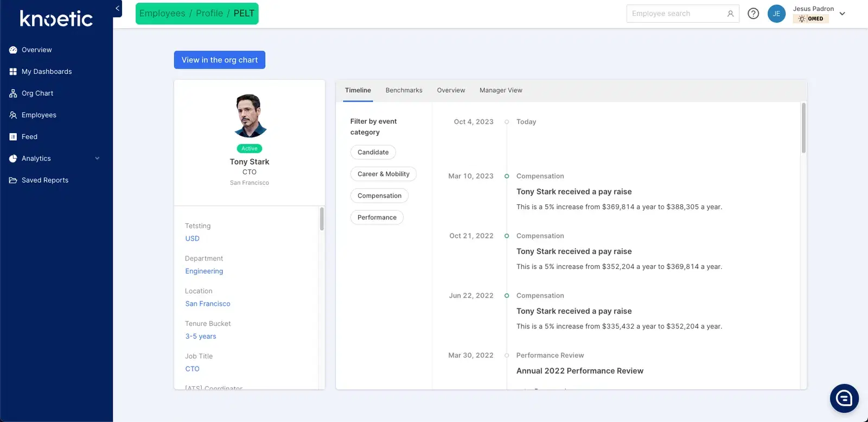Click Tony Stark's profile photo

(250, 116)
